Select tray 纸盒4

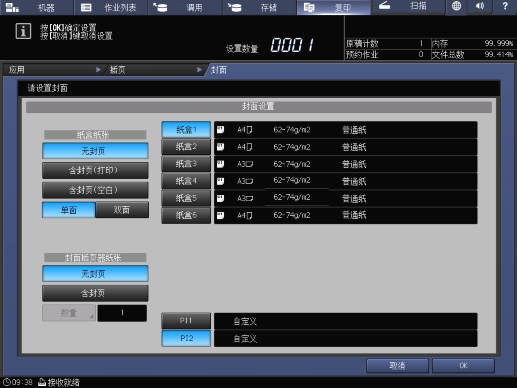click(x=186, y=181)
